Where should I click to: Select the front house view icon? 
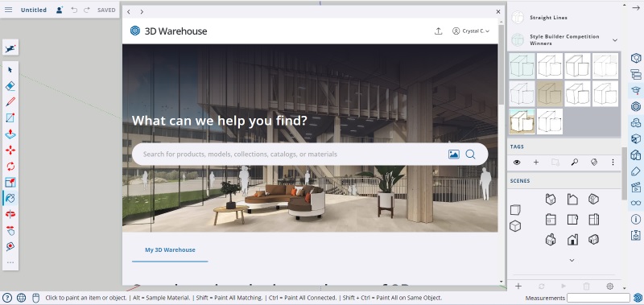coord(572,239)
